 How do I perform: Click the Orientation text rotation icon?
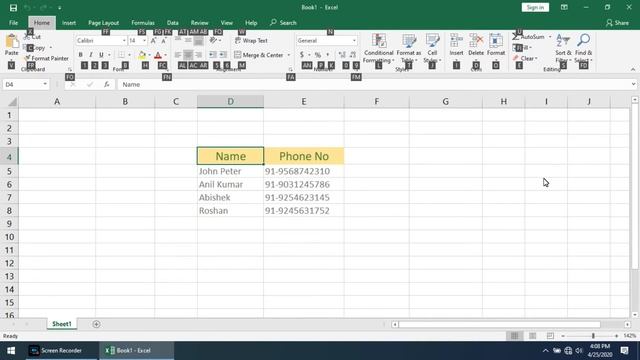tap(213, 40)
